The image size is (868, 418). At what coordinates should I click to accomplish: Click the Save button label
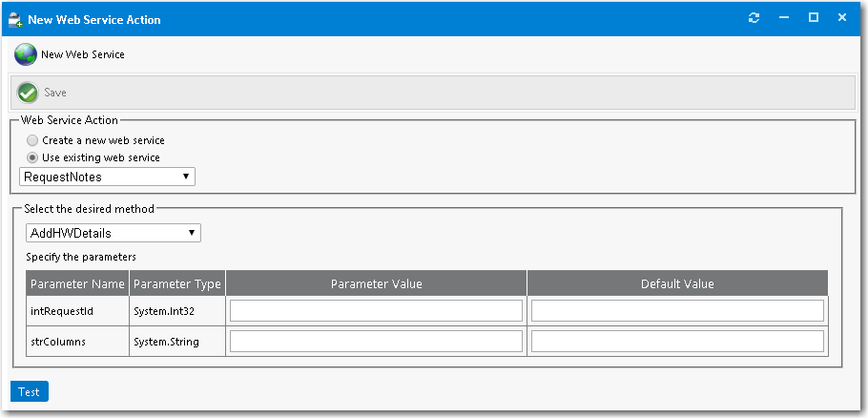(55, 93)
